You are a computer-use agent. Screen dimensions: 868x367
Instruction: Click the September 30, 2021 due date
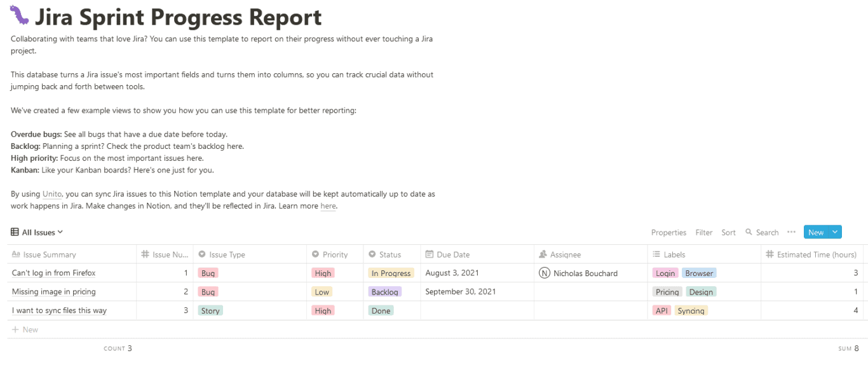click(x=461, y=292)
